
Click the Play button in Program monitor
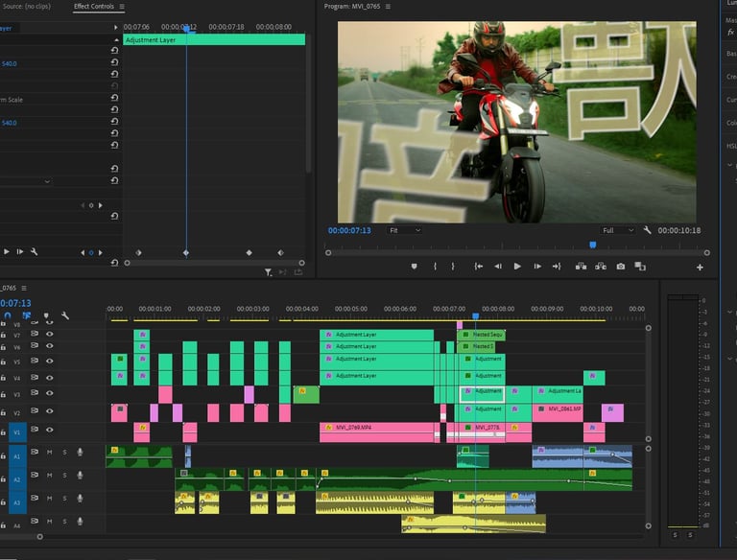coord(517,267)
